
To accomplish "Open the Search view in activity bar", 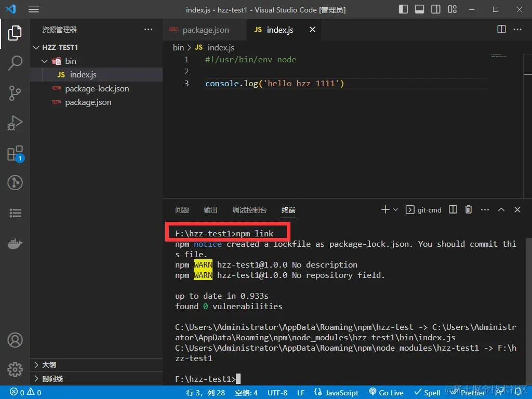I will [x=15, y=63].
